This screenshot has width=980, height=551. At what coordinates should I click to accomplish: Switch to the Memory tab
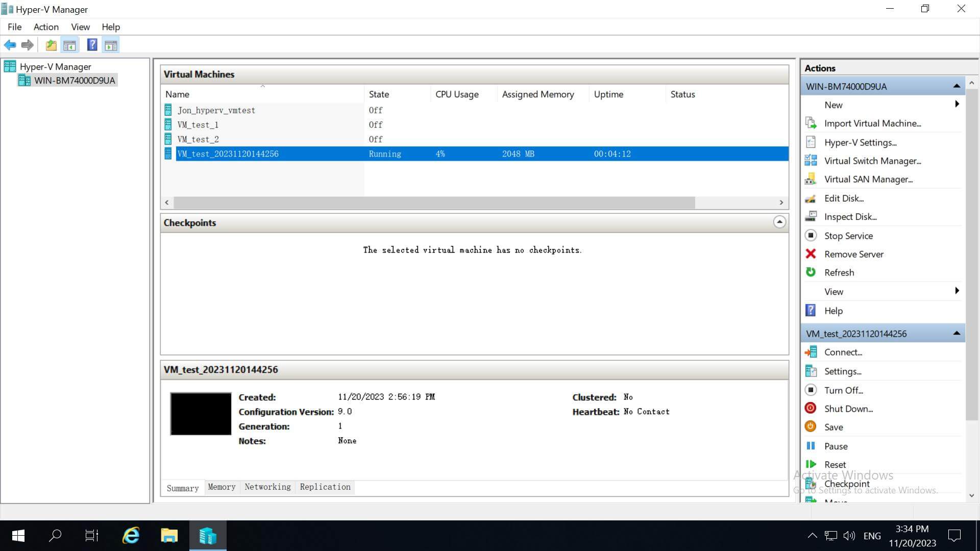pos(221,486)
